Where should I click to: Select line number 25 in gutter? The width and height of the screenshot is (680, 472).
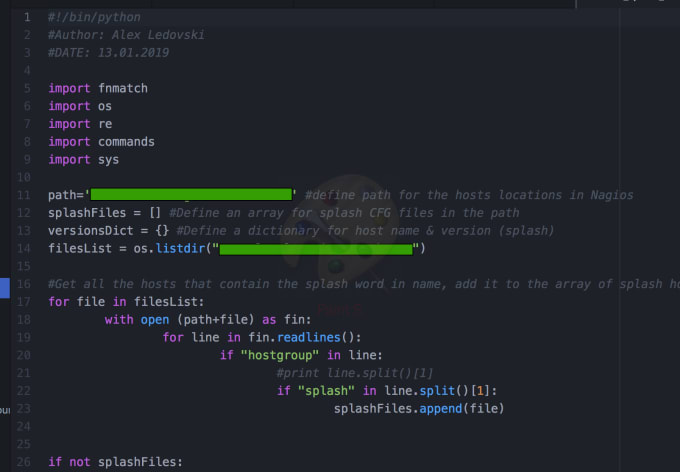pos(23,444)
